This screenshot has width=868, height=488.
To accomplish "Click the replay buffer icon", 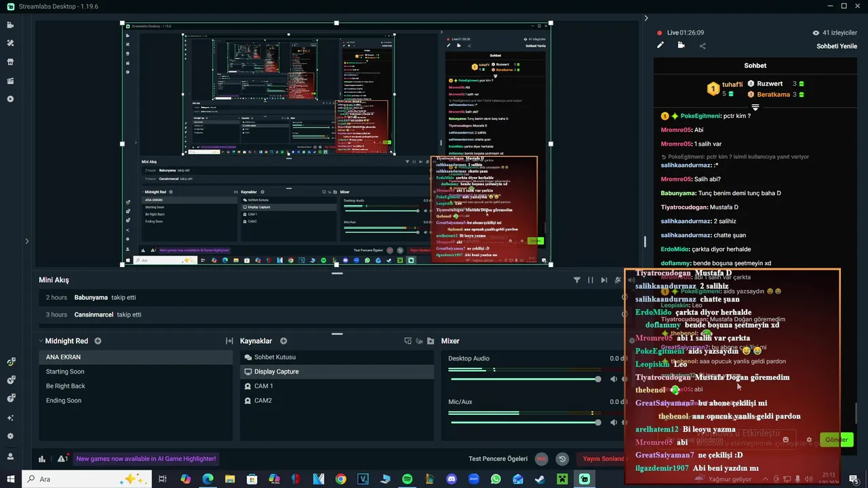I will coord(562,459).
